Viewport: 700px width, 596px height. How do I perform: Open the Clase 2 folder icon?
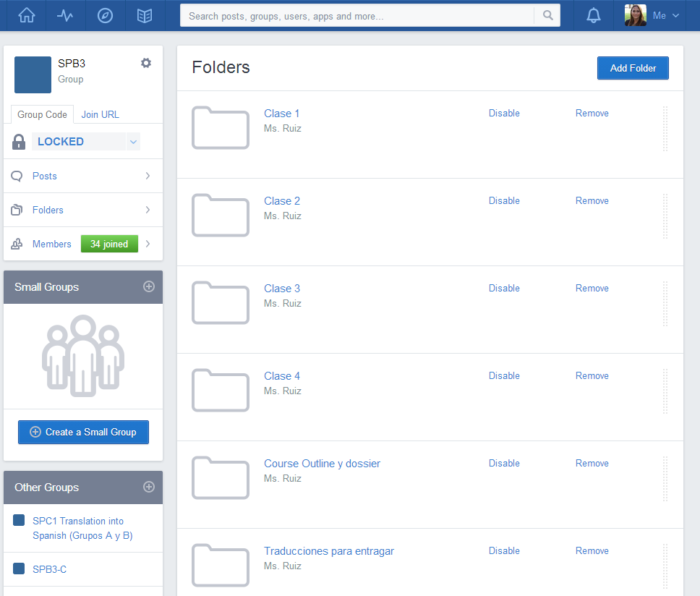pyautogui.click(x=221, y=216)
